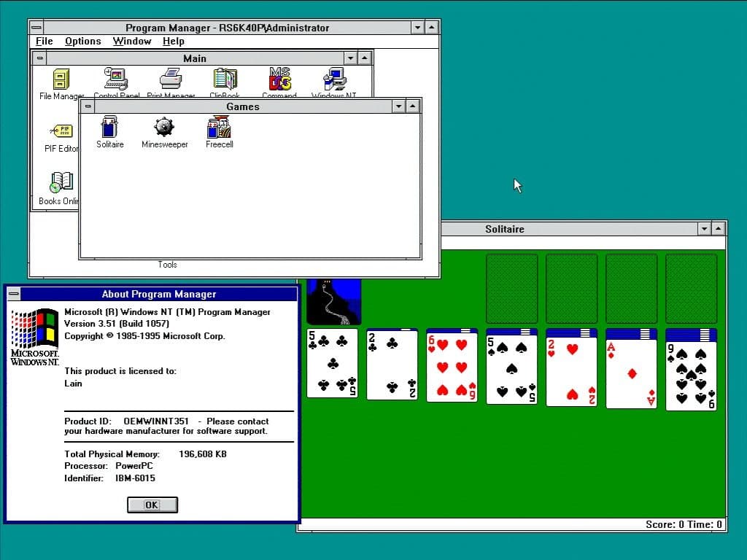Open the Help menu
The width and height of the screenshot is (747, 560).
click(174, 42)
